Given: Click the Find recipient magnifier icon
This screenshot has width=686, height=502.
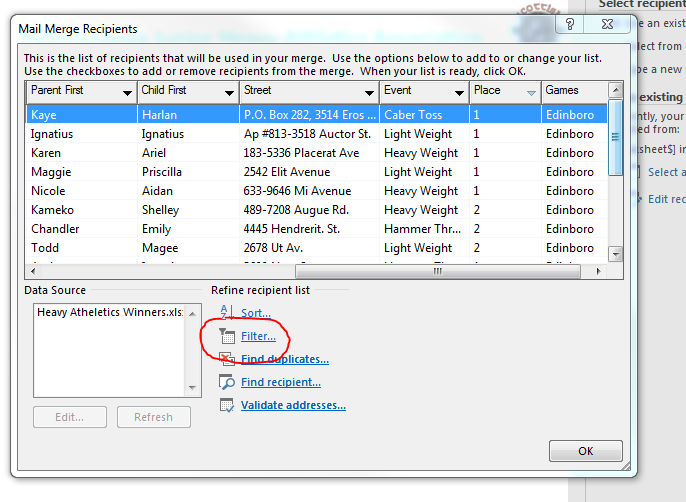Looking at the screenshot, I should pyautogui.click(x=226, y=383).
